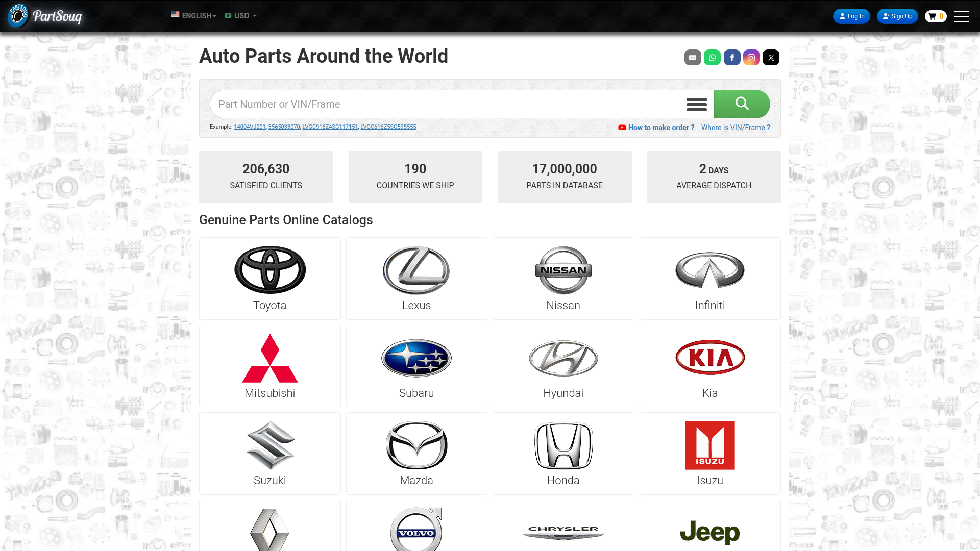Click example part number 14004VJ201

pos(250,127)
